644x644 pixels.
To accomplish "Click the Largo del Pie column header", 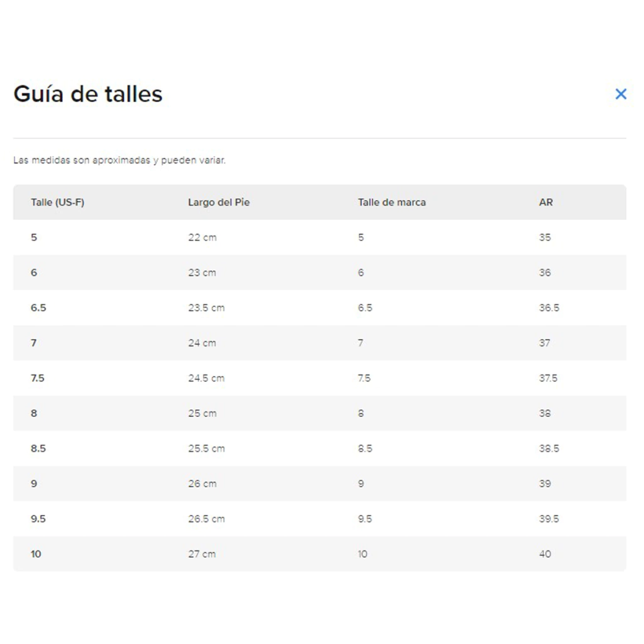I will (219, 202).
